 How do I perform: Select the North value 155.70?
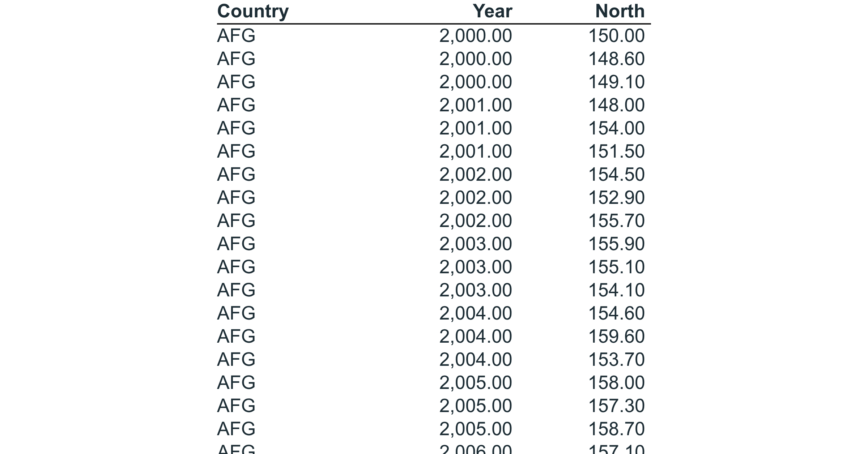pos(616,221)
